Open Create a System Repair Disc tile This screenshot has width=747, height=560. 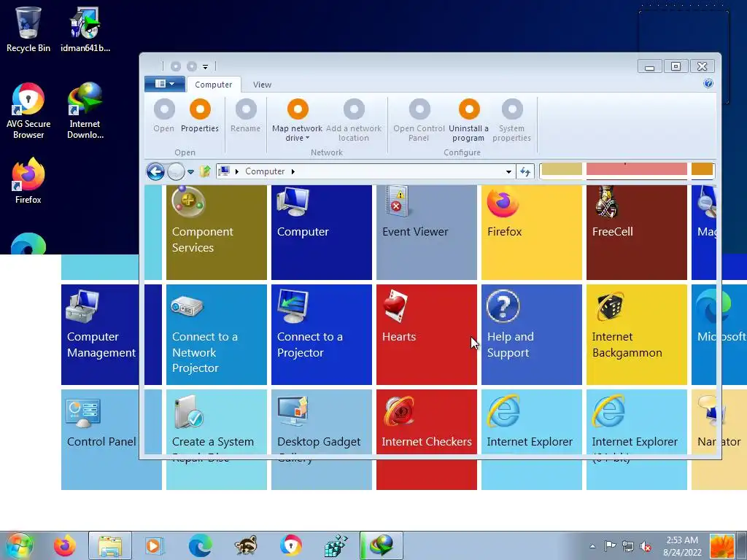click(x=216, y=440)
